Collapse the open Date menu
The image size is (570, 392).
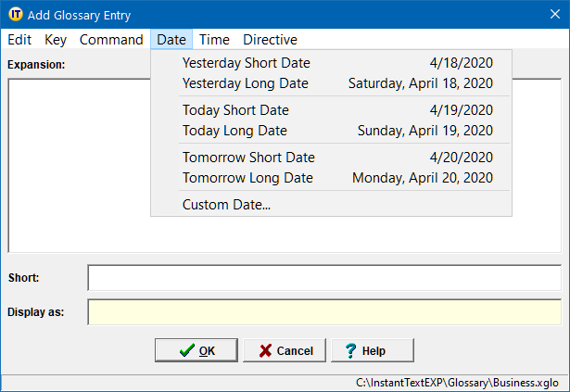(171, 40)
